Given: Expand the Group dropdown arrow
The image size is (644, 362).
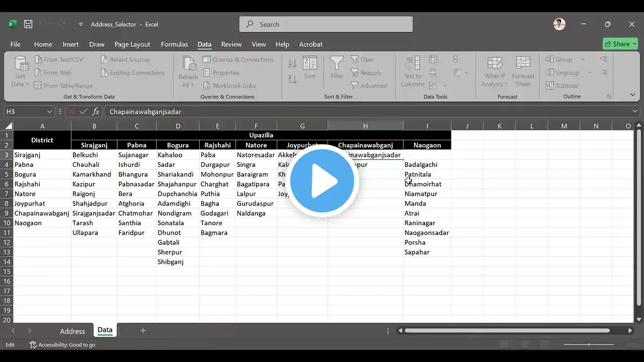Looking at the screenshot, I should click(583, 59).
